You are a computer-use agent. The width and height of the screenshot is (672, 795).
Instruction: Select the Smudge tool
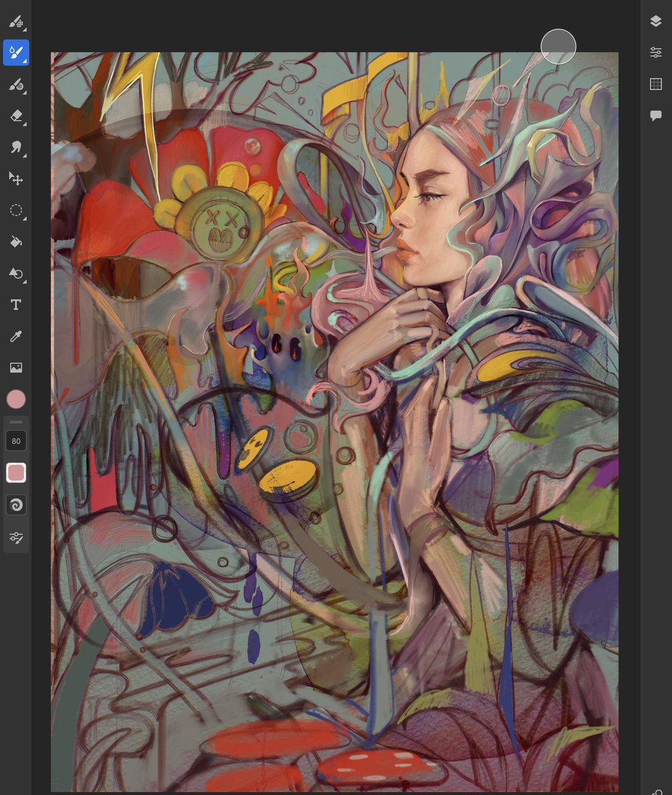click(x=16, y=147)
